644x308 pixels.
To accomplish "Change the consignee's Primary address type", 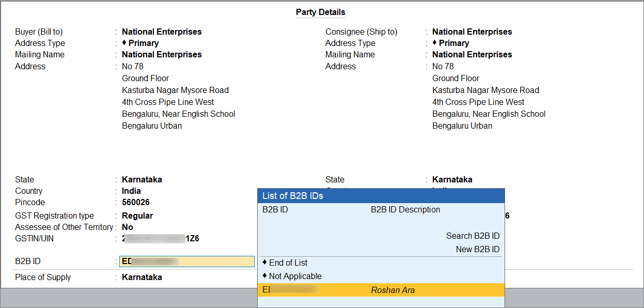I will point(451,43).
